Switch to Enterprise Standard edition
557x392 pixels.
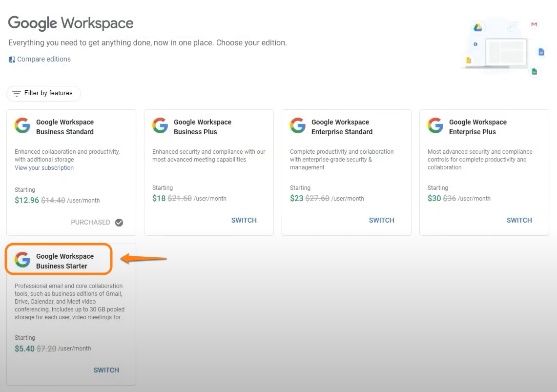click(x=381, y=220)
